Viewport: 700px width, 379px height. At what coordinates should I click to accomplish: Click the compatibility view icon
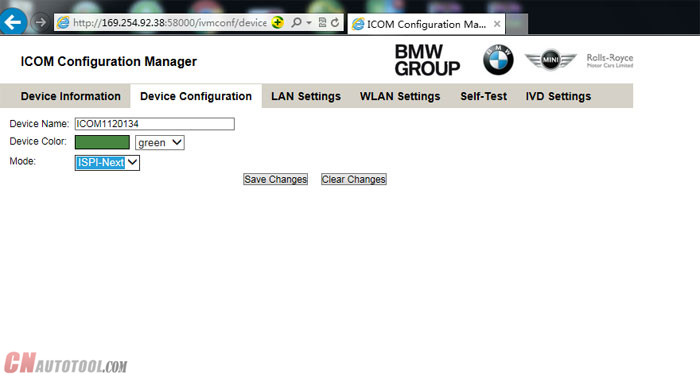[x=322, y=22]
